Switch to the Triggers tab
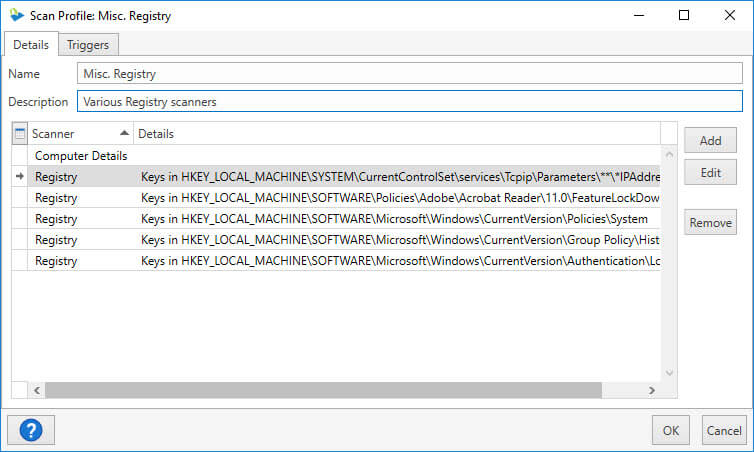 [88, 45]
